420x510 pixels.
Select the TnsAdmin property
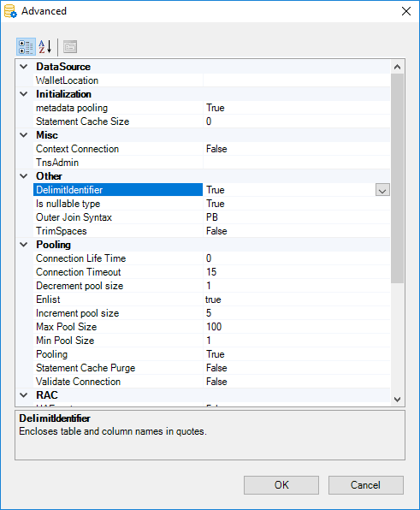tap(118, 163)
